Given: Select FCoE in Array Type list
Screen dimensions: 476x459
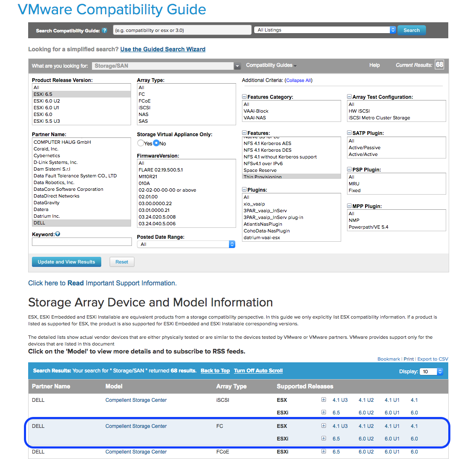Looking at the screenshot, I should coord(187,101).
